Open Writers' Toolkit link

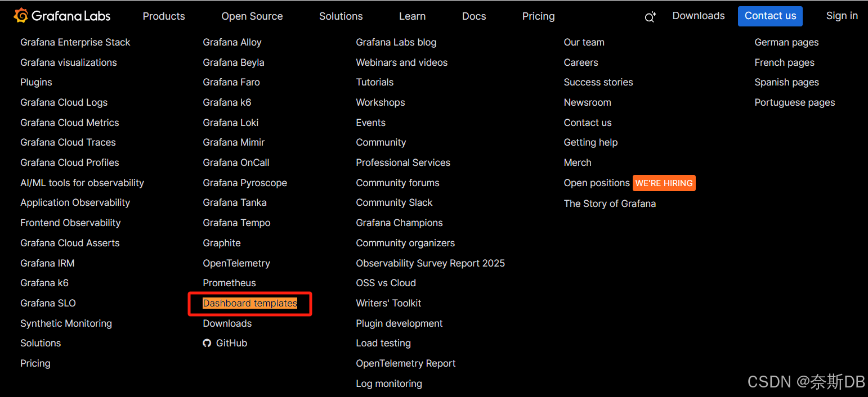point(388,303)
